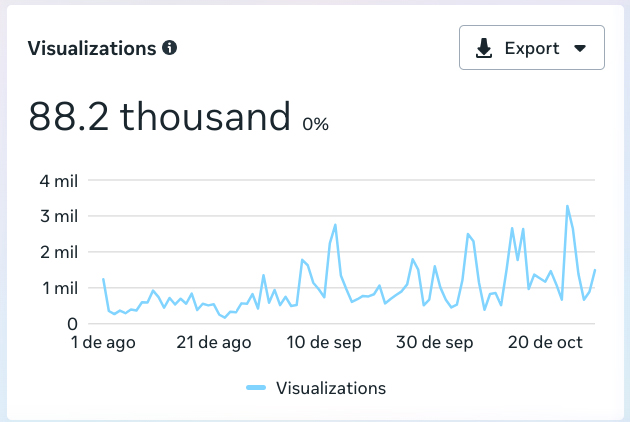
Task: Click the Export button label
Action: [x=531, y=48]
